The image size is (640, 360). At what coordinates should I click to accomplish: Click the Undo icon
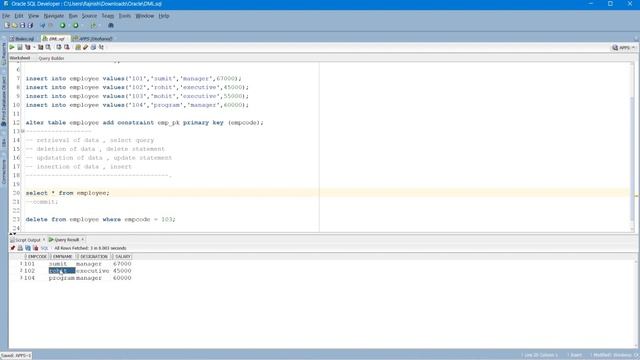42,25
